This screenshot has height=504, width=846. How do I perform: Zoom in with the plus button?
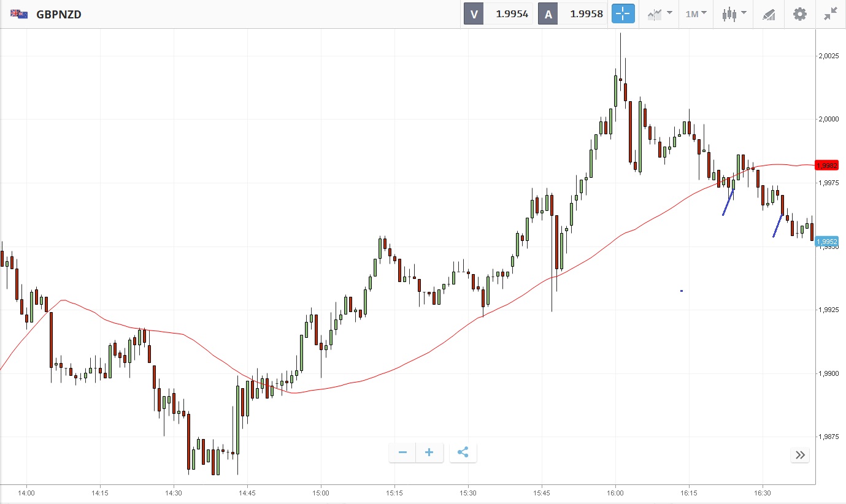[x=429, y=452]
